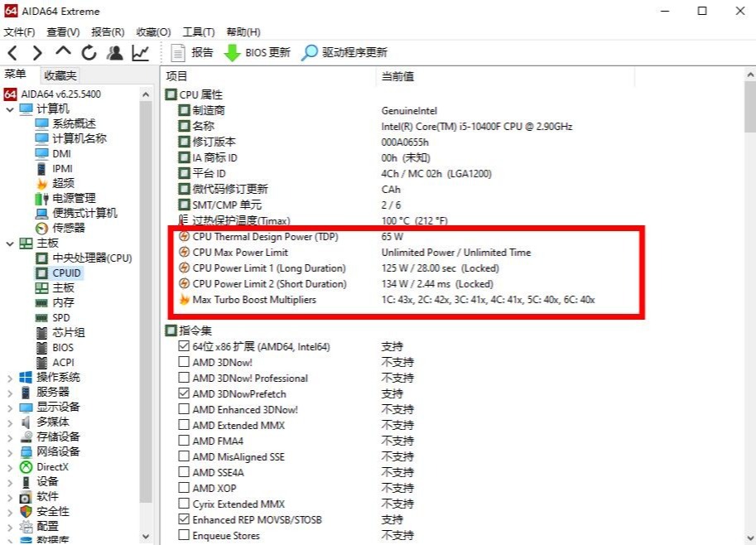Select the 电源管理 battery icon
The height and width of the screenshot is (545, 756).
[42, 198]
